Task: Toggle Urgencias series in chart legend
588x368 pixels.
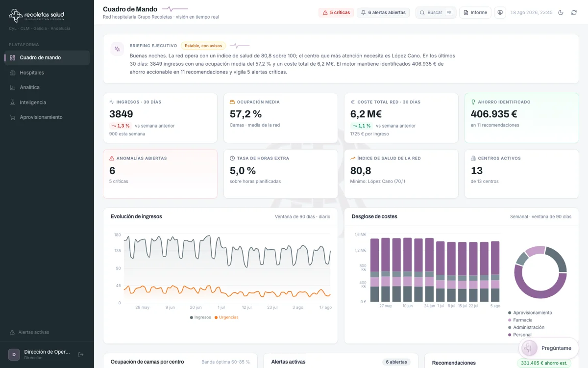Action: click(x=226, y=317)
